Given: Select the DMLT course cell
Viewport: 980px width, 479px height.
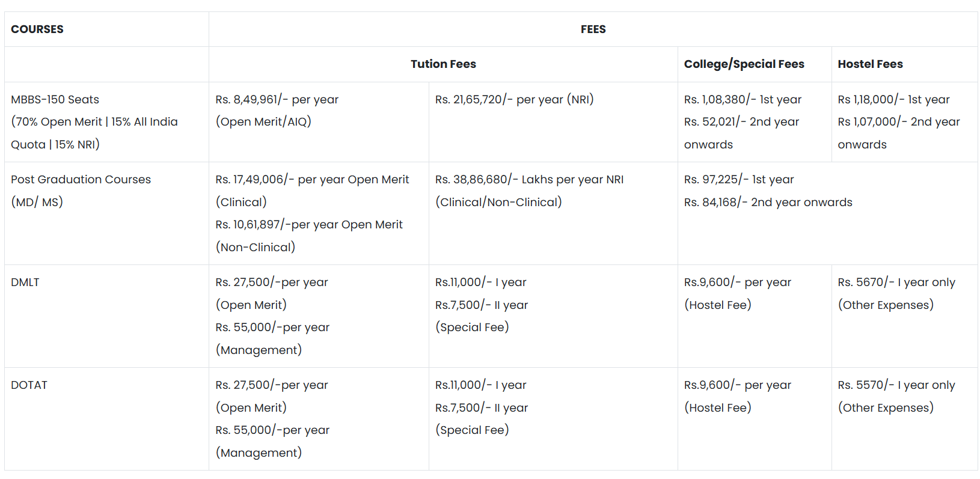Looking at the screenshot, I should 25,282.
